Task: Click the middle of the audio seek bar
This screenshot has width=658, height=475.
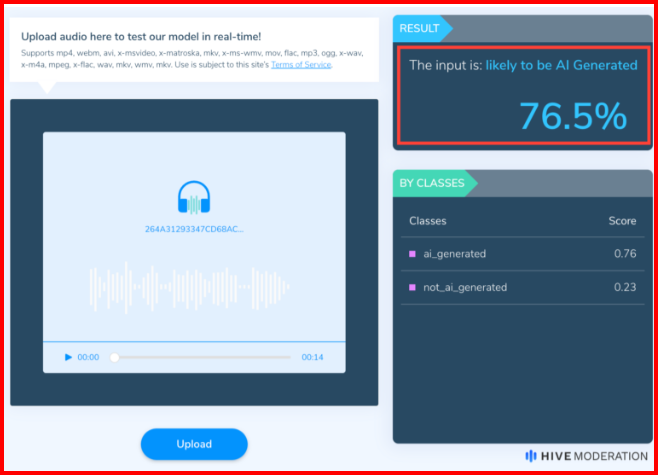Action: [x=202, y=357]
